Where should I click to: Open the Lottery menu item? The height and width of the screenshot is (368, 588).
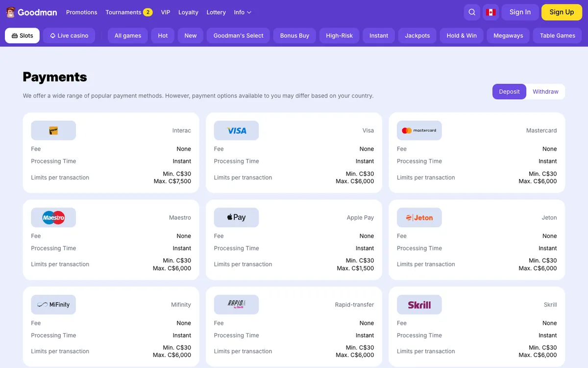click(216, 12)
